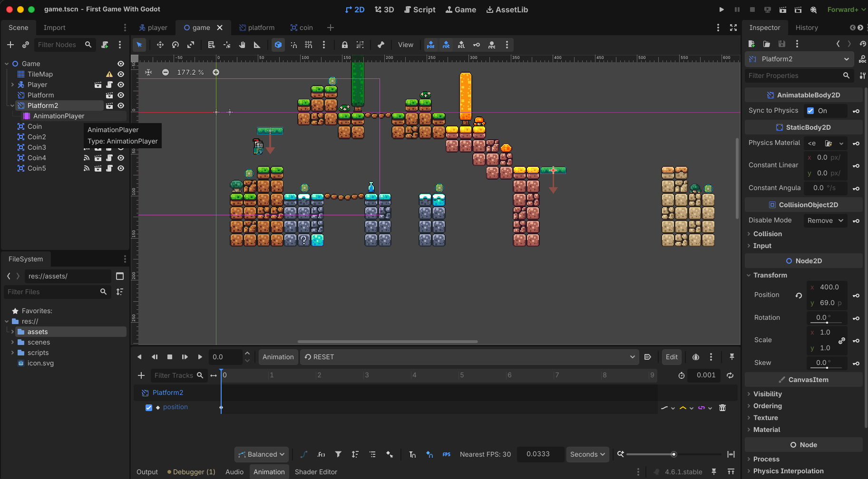
Task: Enable grid snapping in the 2D toolbar
Action: [308, 45]
